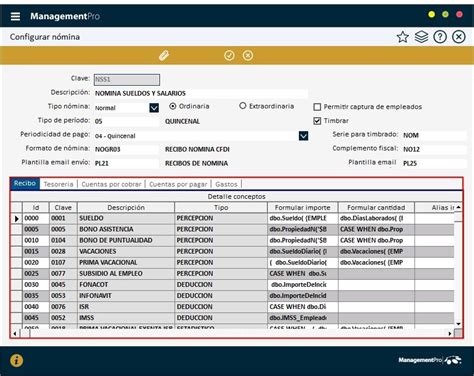Image resolution: width=474 pixels, height=376 pixels.
Task: Sort by the Tipo column header
Action: click(221, 207)
